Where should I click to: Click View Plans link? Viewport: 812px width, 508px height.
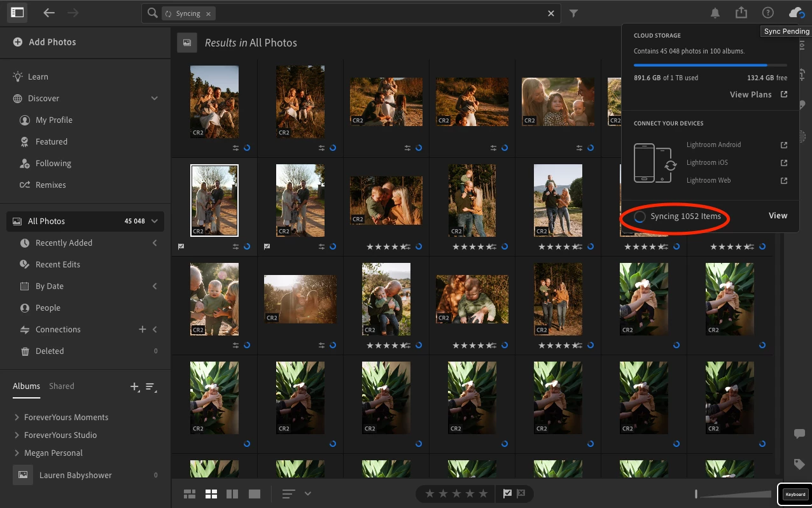tap(750, 94)
